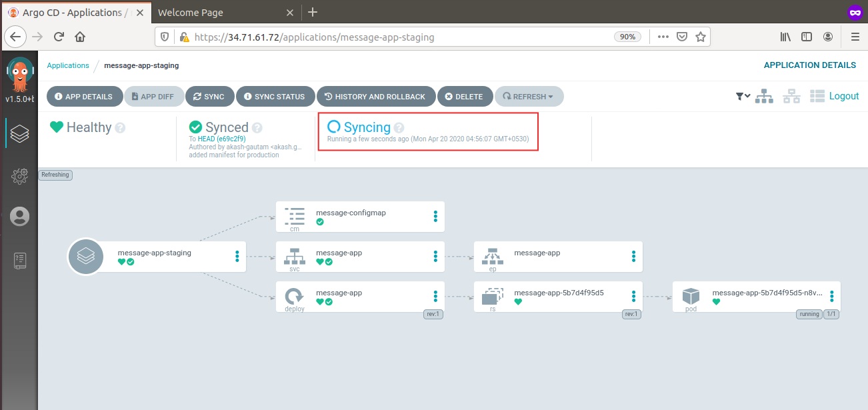Select the message-app svc icon
This screenshot has height=410, width=868.
294,256
